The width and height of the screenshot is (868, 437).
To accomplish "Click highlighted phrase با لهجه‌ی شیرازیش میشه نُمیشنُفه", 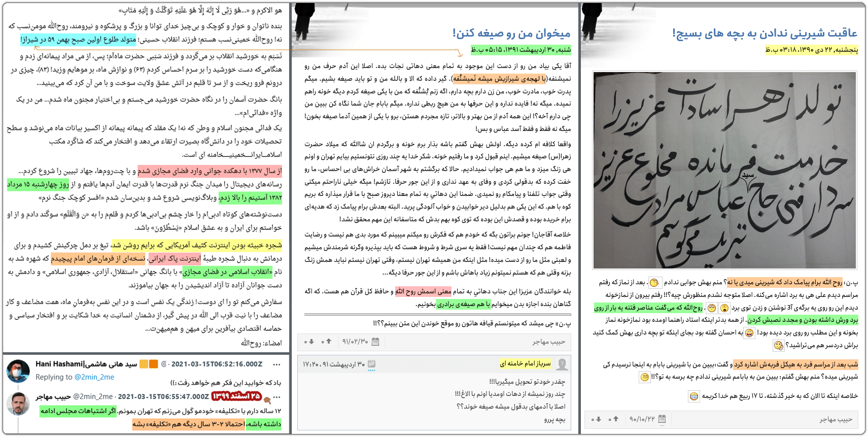I will coord(499,79).
